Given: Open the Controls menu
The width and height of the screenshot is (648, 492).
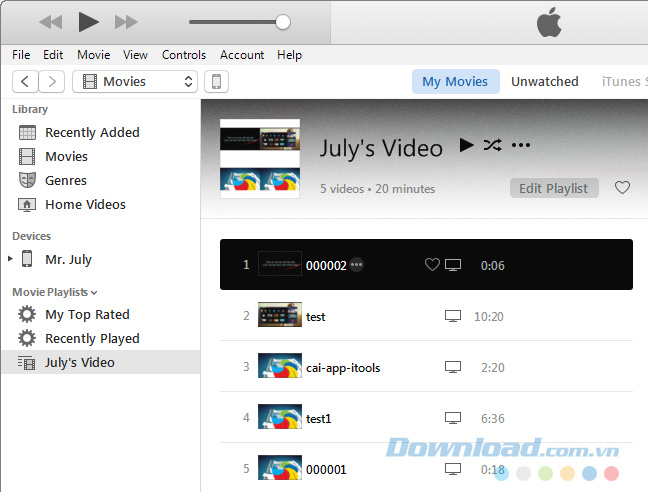Looking at the screenshot, I should 184,55.
